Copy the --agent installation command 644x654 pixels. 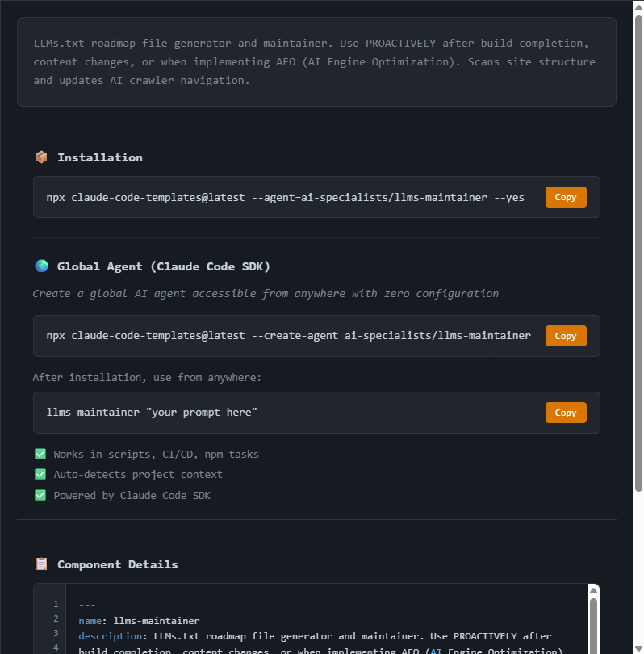tap(566, 197)
